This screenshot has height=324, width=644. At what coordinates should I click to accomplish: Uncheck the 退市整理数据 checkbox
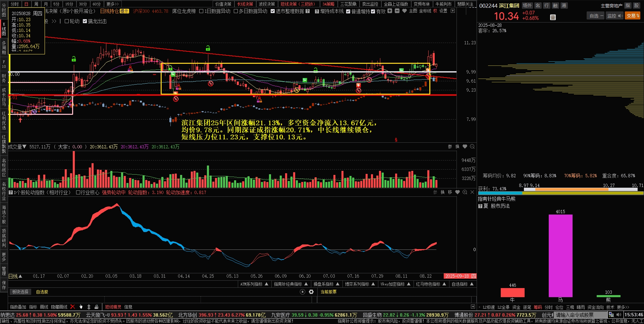point(273,11)
